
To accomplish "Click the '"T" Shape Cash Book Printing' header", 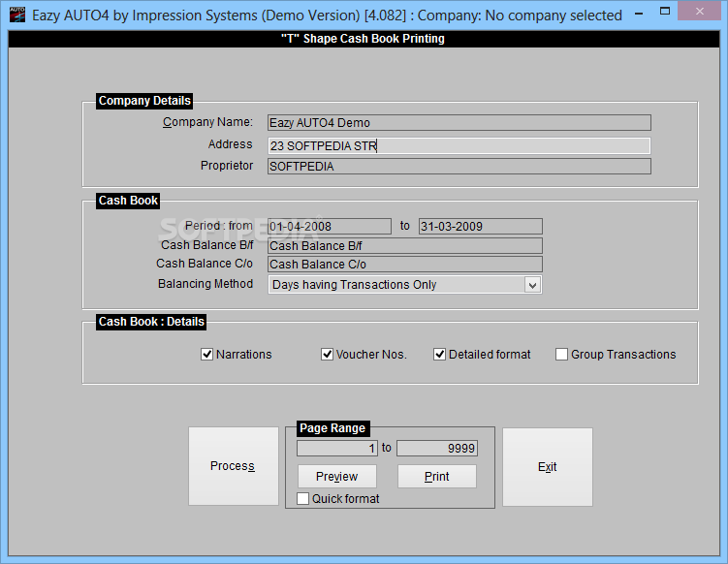I will [x=364, y=39].
